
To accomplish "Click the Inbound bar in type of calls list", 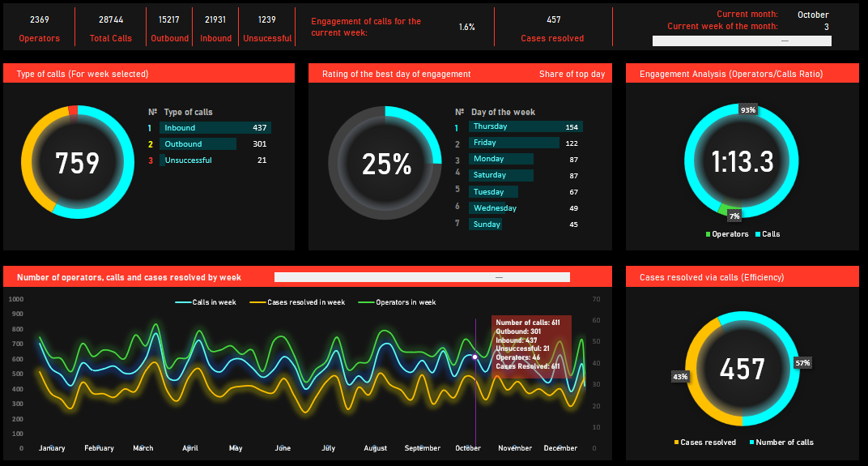I will (215, 128).
